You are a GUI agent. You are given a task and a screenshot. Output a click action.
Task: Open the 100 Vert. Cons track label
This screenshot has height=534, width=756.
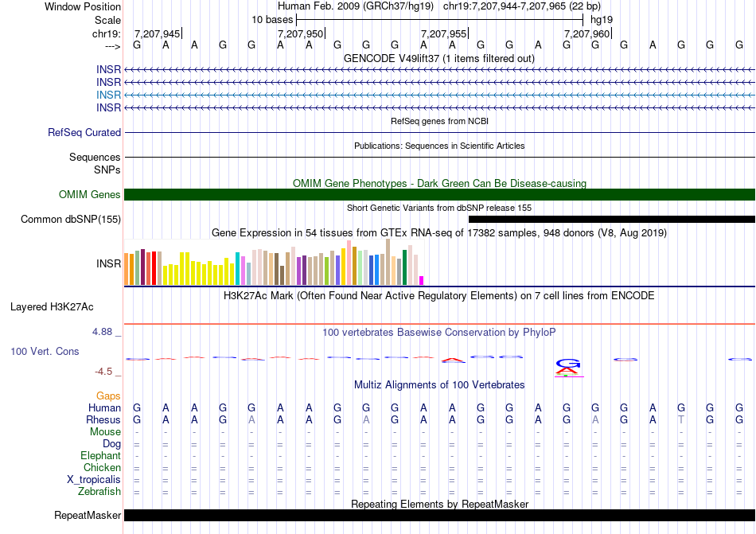[45, 351]
